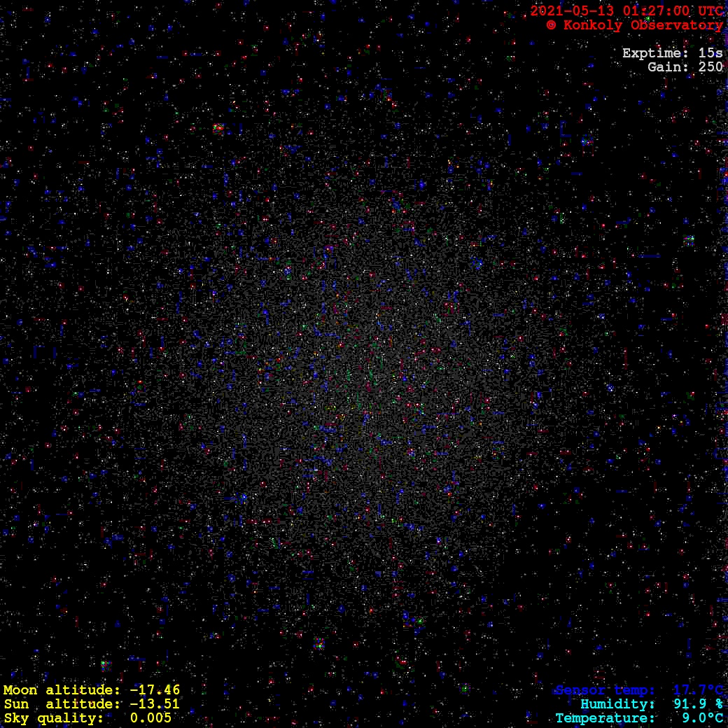The width and height of the screenshot is (728, 728).
Task: Click the Temperature label
Action: coord(605,718)
